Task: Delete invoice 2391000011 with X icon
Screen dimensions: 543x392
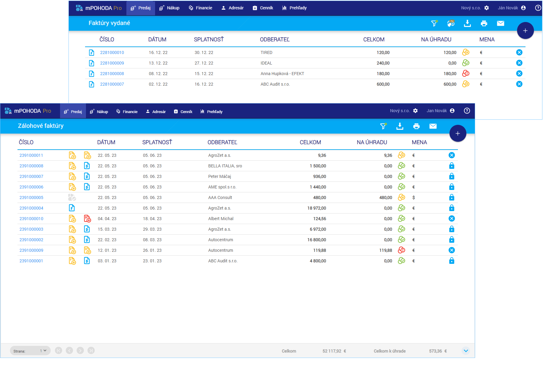Action: (x=452, y=155)
